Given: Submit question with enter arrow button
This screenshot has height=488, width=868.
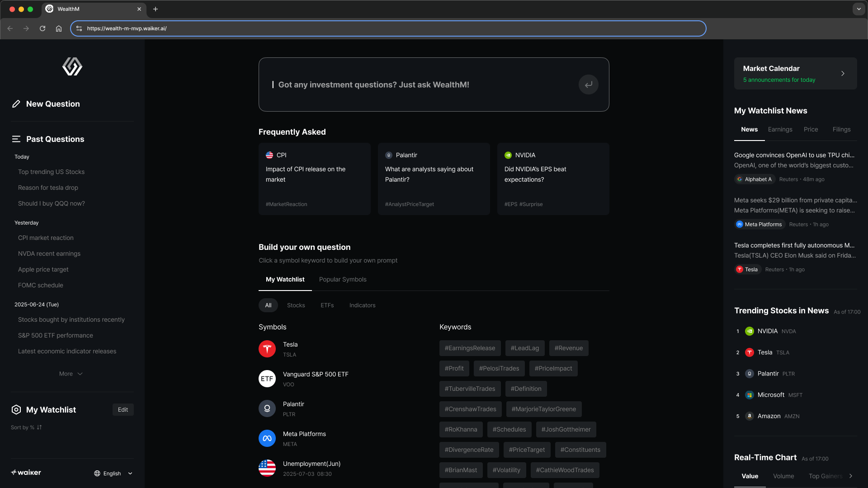Looking at the screenshot, I should tap(588, 84).
